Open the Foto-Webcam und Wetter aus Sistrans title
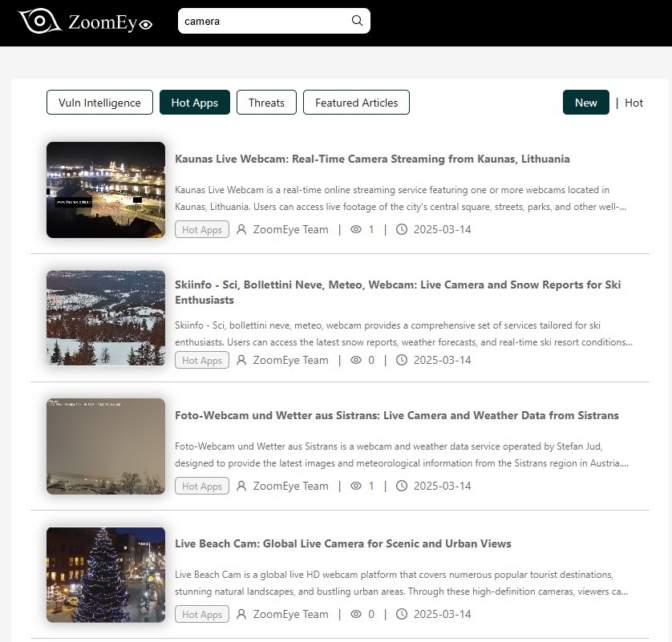The height and width of the screenshot is (642, 672). pyautogui.click(x=396, y=415)
